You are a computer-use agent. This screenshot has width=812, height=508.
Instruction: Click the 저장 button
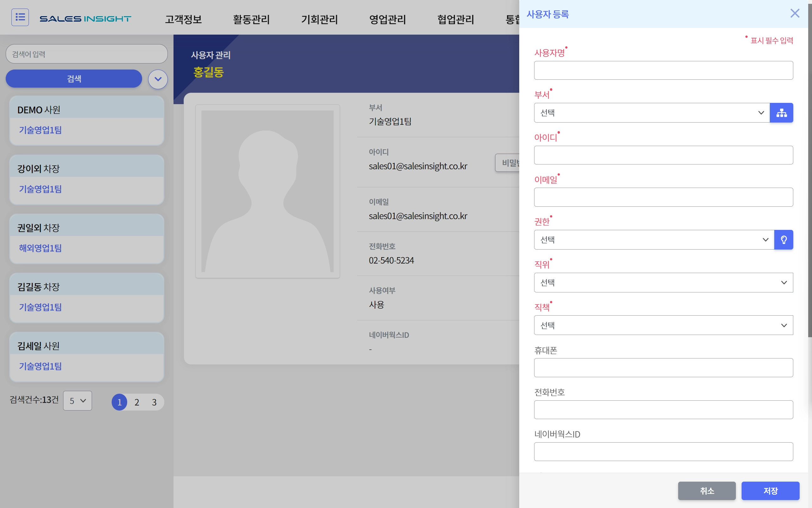770,491
